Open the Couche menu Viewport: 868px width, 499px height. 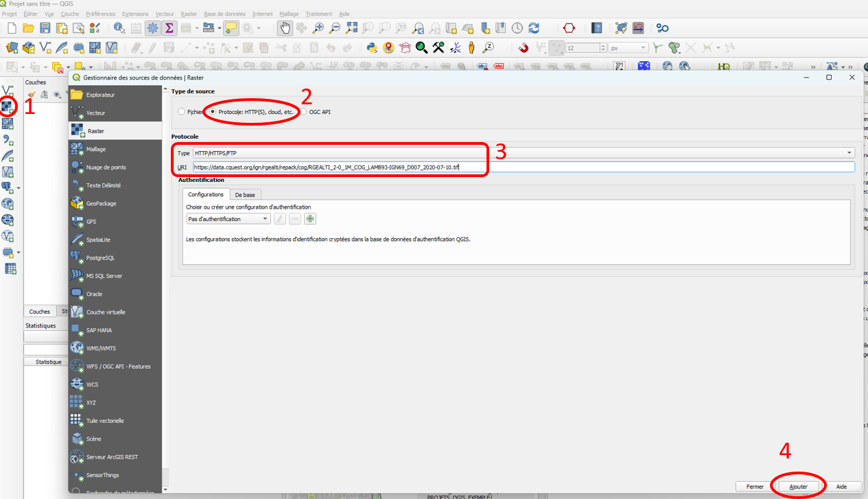coord(70,14)
